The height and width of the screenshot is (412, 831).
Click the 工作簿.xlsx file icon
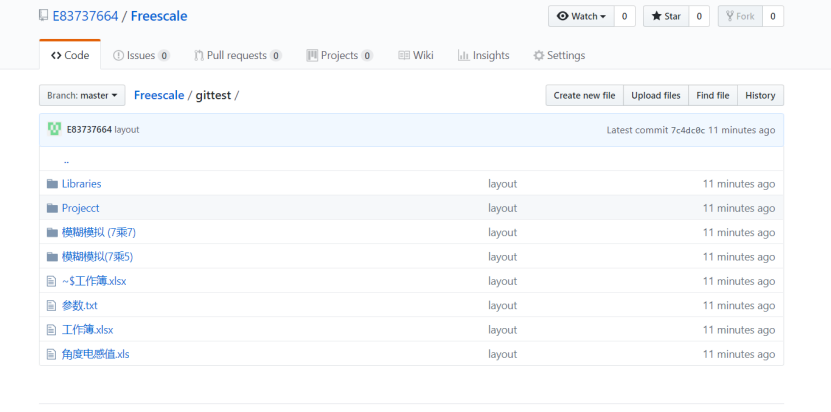click(52, 330)
